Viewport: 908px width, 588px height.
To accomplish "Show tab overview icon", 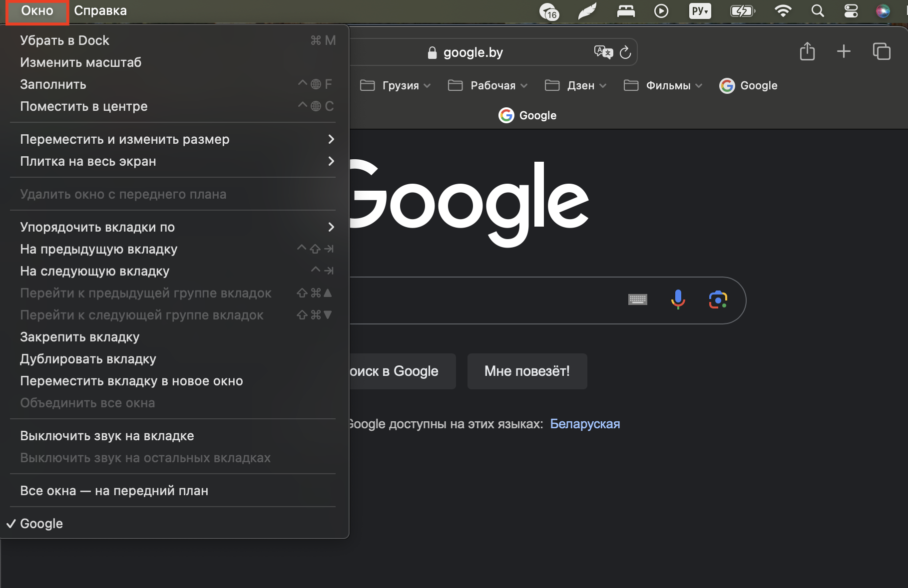I will pos(882,51).
